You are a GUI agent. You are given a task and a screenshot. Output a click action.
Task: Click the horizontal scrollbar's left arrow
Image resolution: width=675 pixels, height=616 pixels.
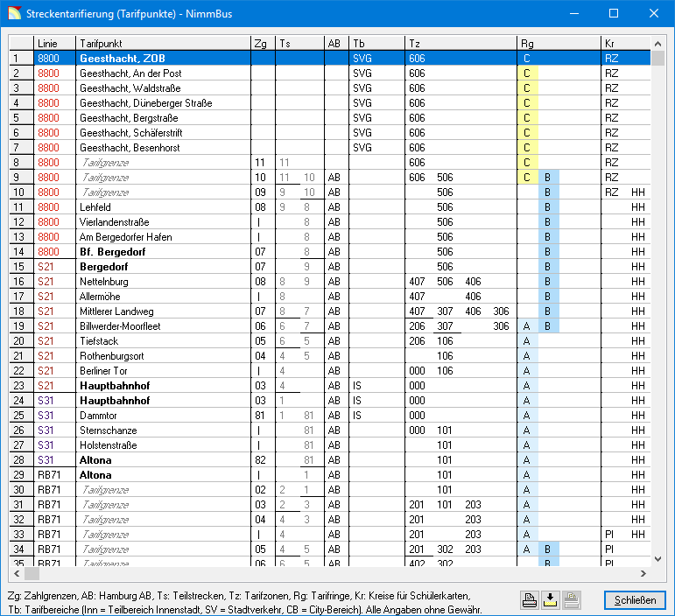(17, 574)
